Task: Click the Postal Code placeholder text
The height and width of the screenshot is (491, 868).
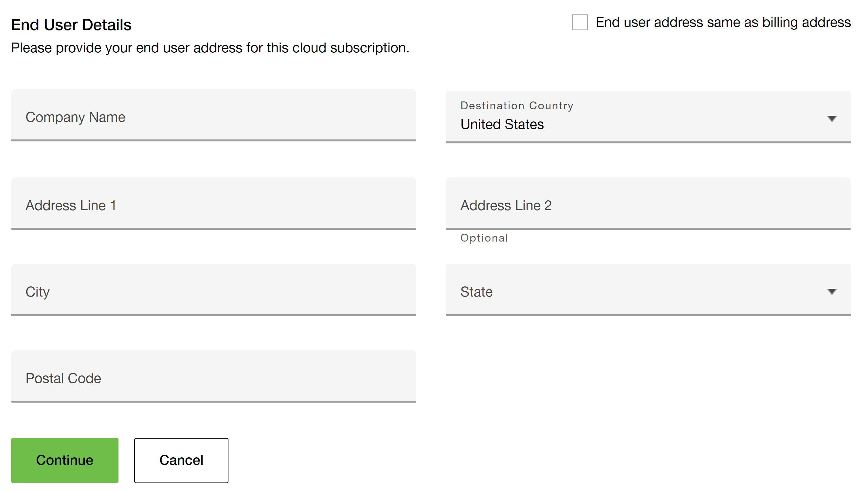Action: tap(63, 378)
